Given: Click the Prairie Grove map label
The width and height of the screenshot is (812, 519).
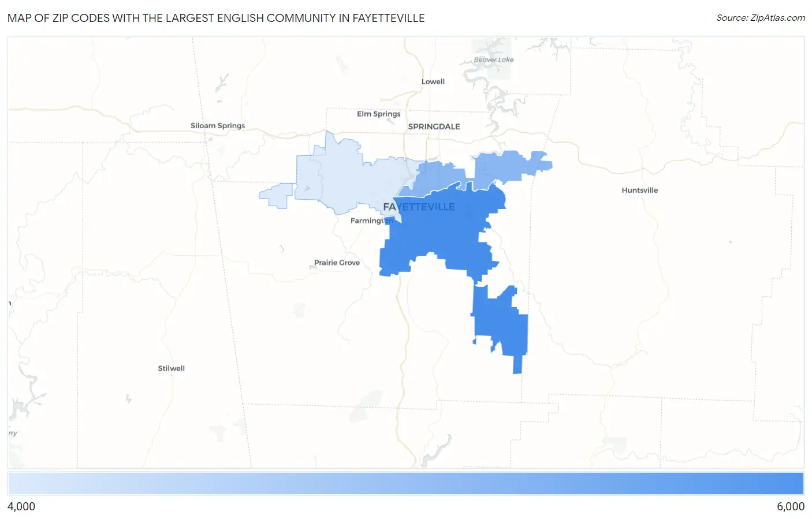Looking at the screenshot, I should click(337, 263).
